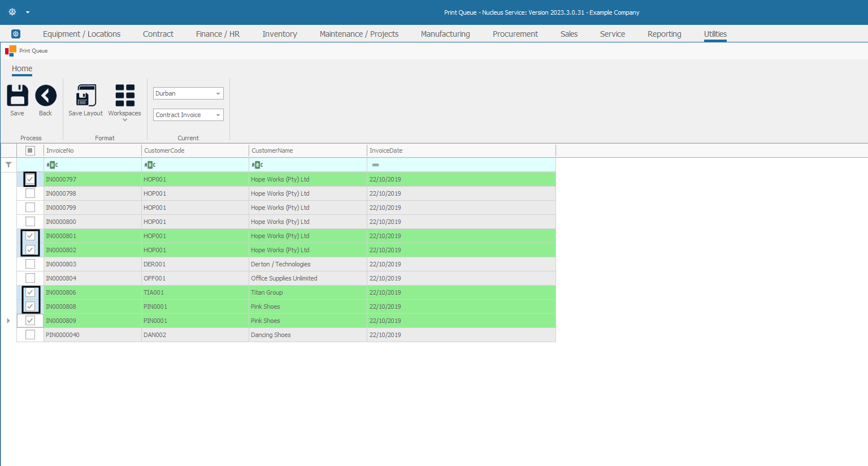The height and width of the screenshot is (466, 868).
Task: Click the CustomerCode filter condition icon
Action: pos(150,165)
